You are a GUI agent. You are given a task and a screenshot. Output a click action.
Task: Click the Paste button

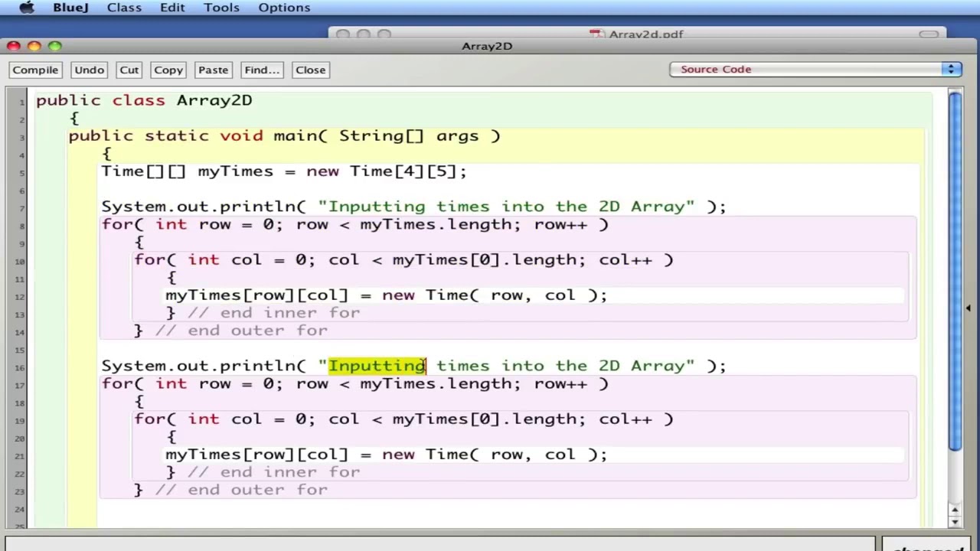(x=213, y=70)
